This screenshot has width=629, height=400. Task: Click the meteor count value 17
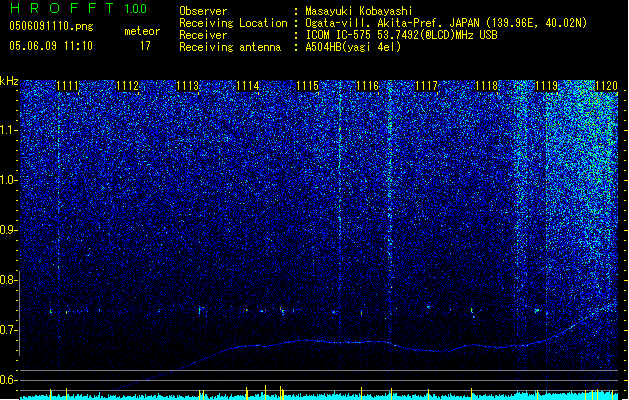click(145, 46)
